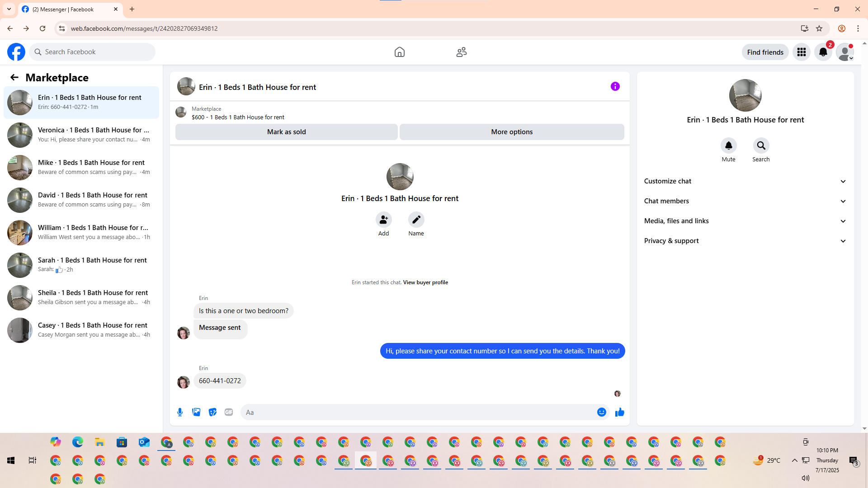
Task: Edit the chat name with pencil icon
Action: point(416,220)
